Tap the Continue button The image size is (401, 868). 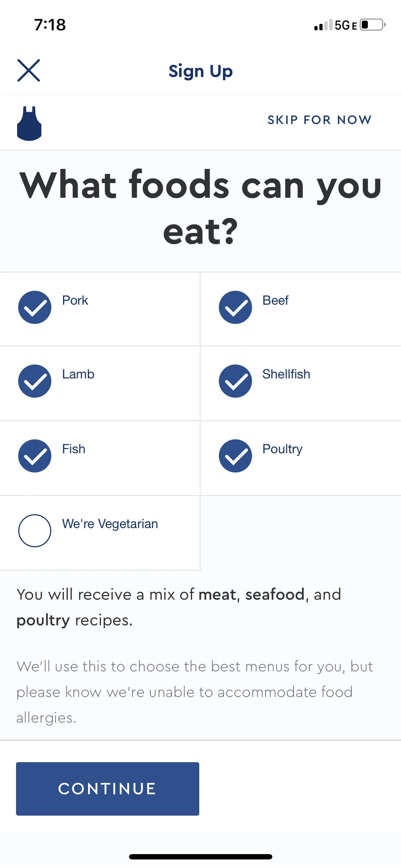point(108,789)
